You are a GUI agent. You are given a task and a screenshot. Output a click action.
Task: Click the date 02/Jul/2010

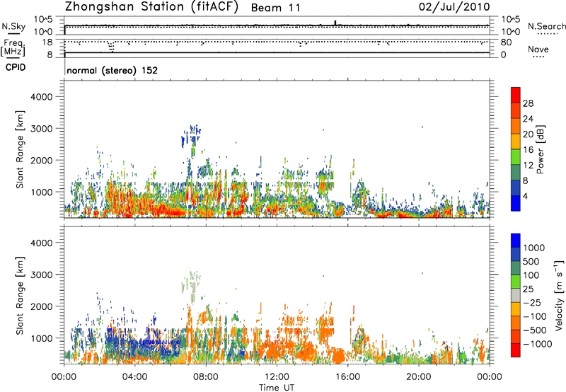454,7
